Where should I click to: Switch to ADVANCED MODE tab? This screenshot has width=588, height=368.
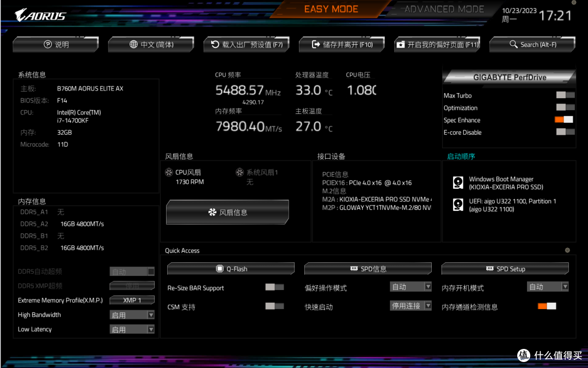tap(444, 9)
